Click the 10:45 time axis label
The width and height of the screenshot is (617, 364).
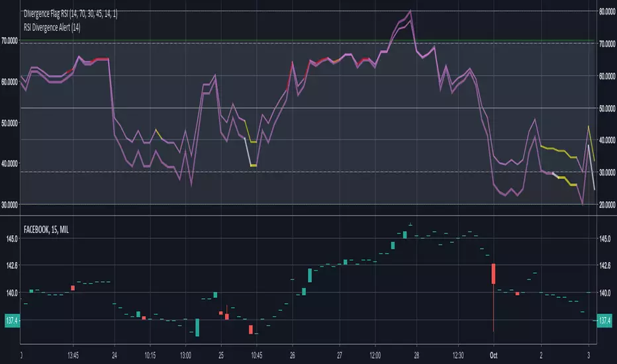257,355
